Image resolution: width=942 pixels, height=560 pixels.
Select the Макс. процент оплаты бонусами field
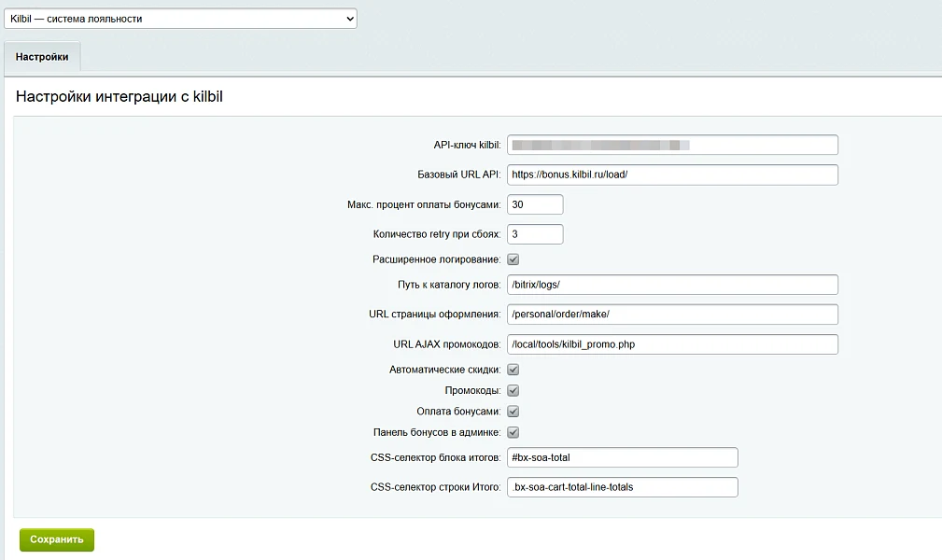[x=535, y=204]
